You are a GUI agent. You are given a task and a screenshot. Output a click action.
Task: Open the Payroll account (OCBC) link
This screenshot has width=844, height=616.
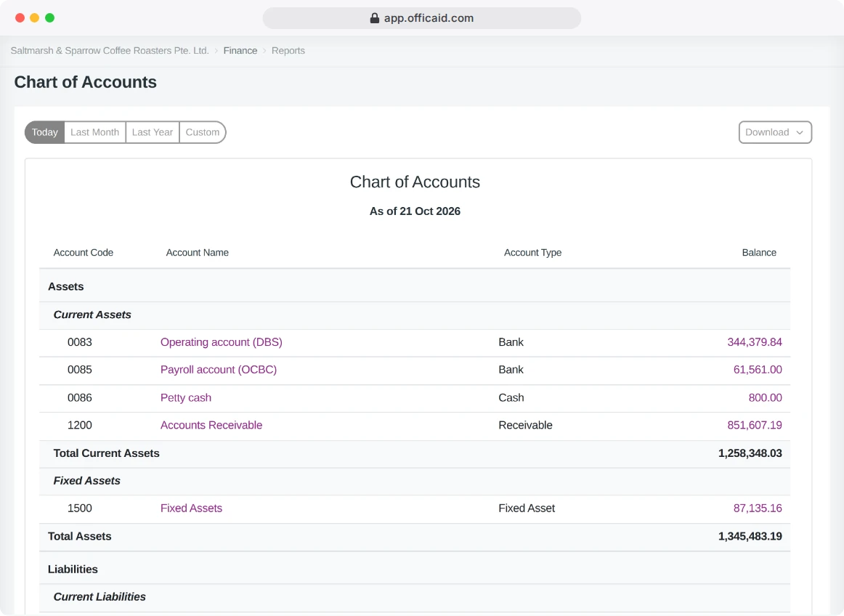click(x=219, y=370)
